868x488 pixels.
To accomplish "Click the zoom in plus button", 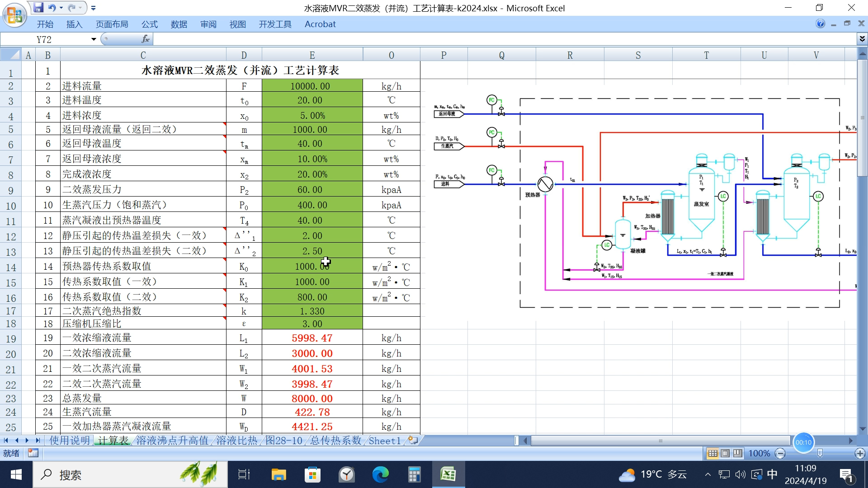I will [x=860, y=453].
